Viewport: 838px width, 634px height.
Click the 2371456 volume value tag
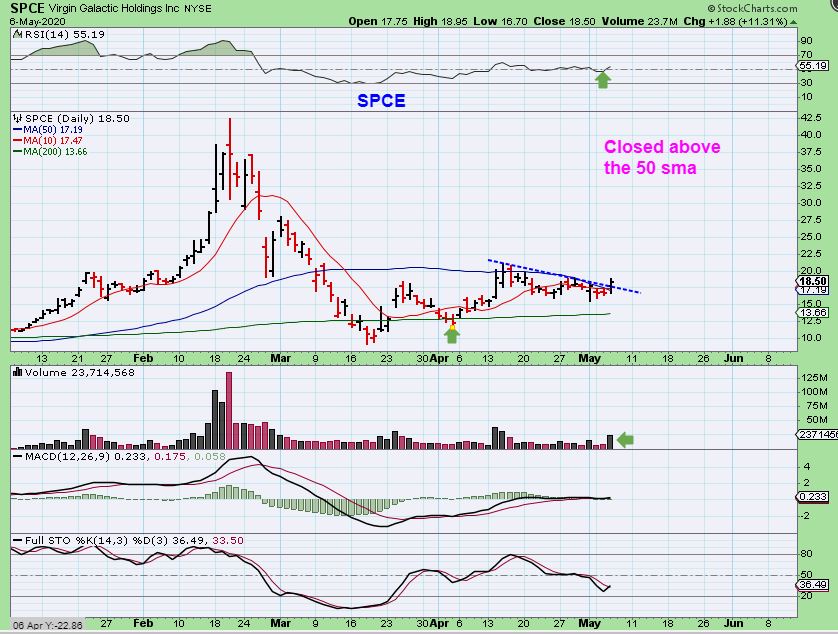tap(818, 435)
